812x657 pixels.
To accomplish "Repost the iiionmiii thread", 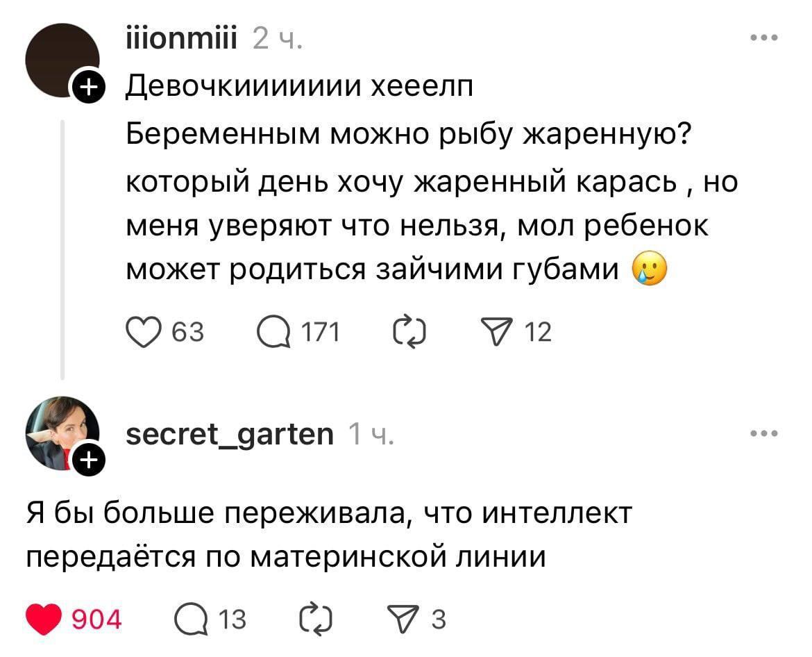I will tap(406, 334).
